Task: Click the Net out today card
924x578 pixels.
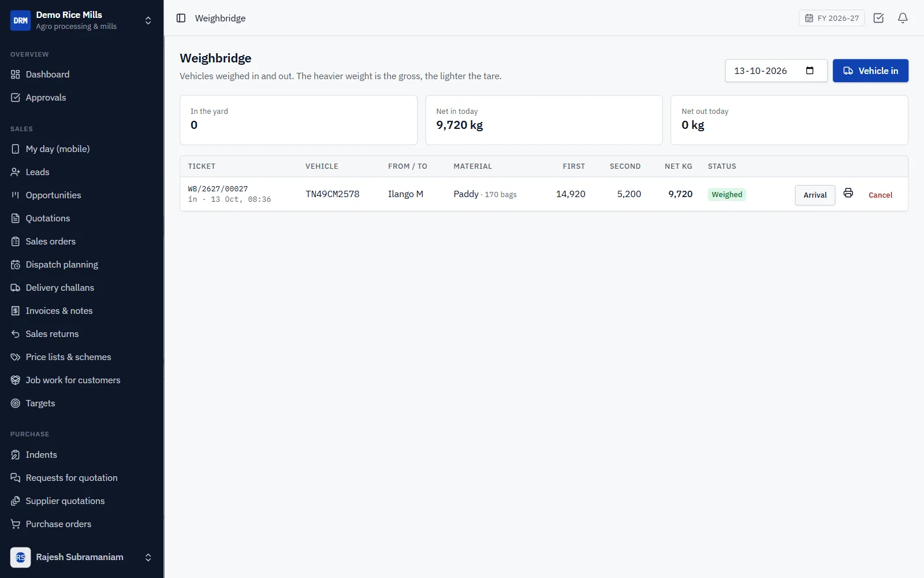Action: coord(789,120)
